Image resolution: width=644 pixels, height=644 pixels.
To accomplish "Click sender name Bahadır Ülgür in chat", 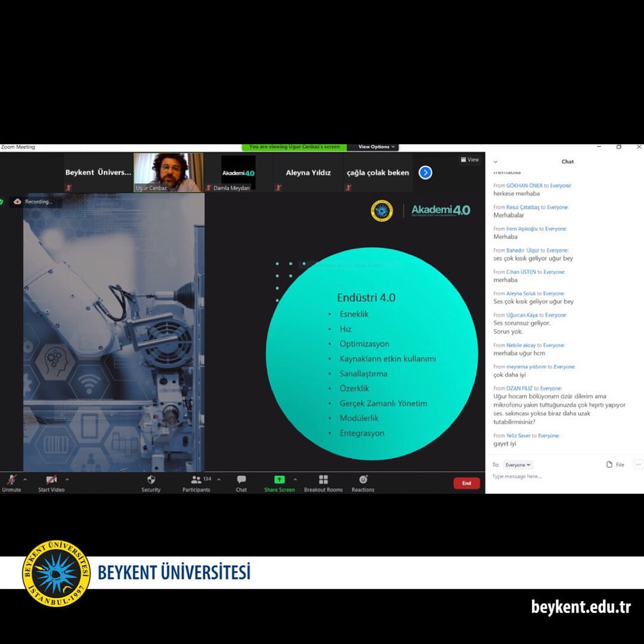I will pos(523,250).
